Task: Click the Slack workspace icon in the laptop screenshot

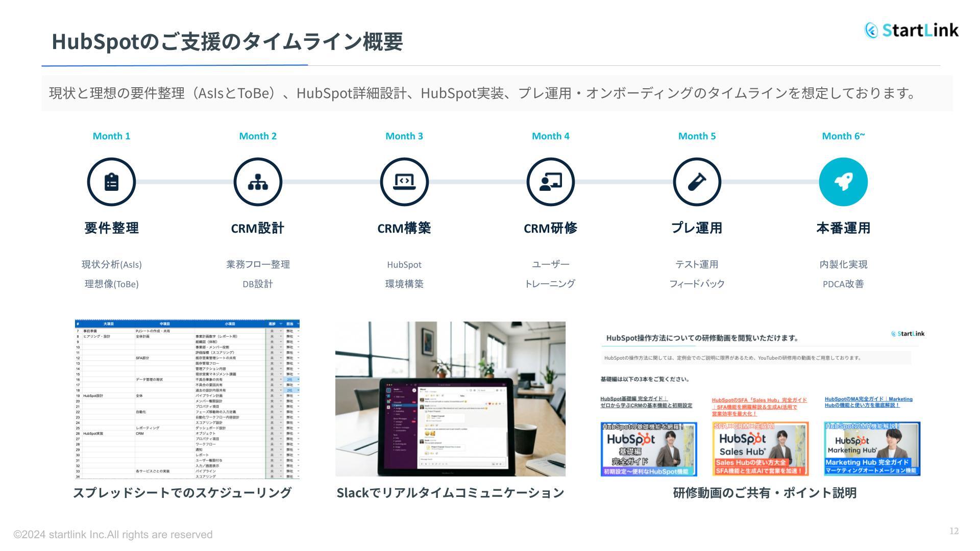Action: [x=389, y=390]
